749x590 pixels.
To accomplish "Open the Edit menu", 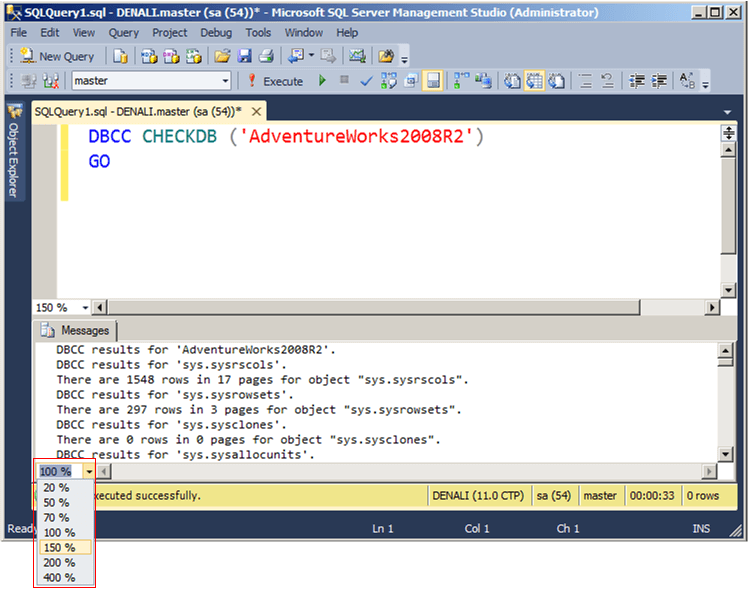I will pos(50,32).
